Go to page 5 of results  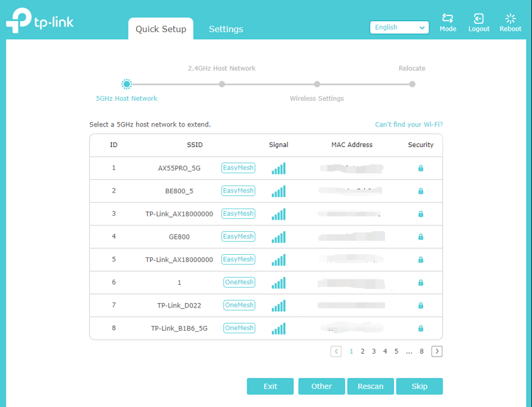(396, 351)
